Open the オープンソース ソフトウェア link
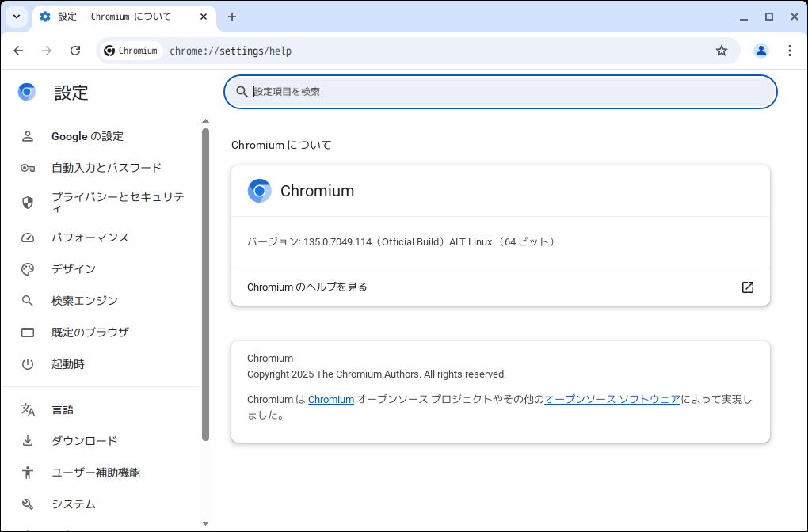The height and width of the screenshot is (532, 808). coord(612,400)
